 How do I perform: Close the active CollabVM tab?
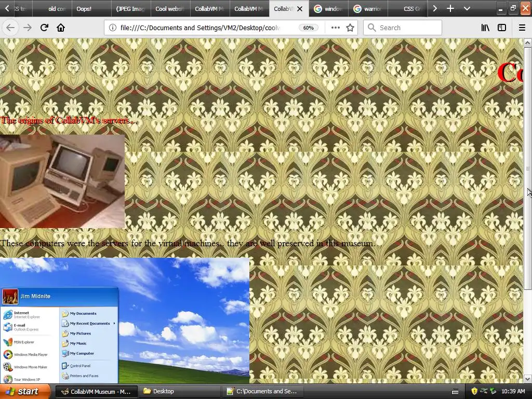click(300, 9)
